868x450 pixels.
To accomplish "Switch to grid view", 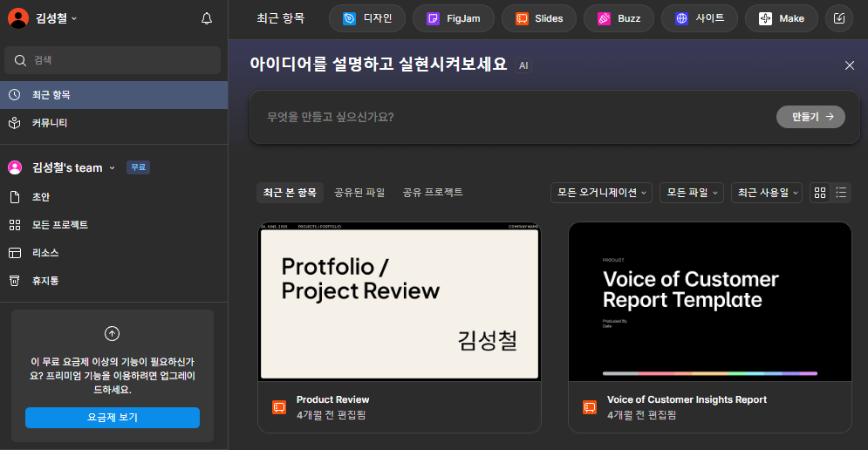I will pyautogui.click(x=820, y=193).
